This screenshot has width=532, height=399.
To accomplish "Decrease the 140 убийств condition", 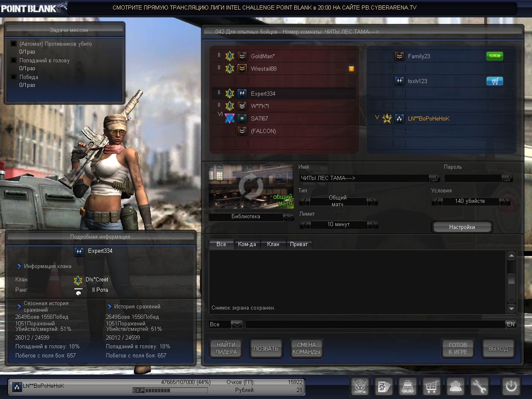I will [437, 202].
